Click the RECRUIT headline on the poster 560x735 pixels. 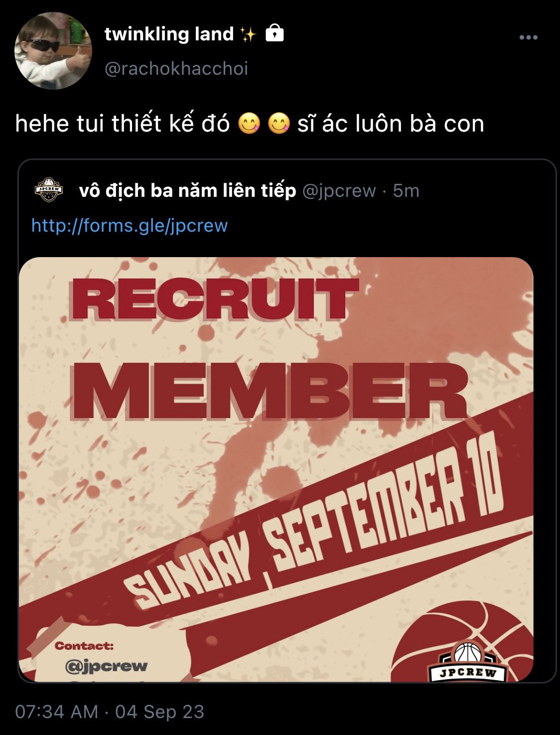[215, 298]
